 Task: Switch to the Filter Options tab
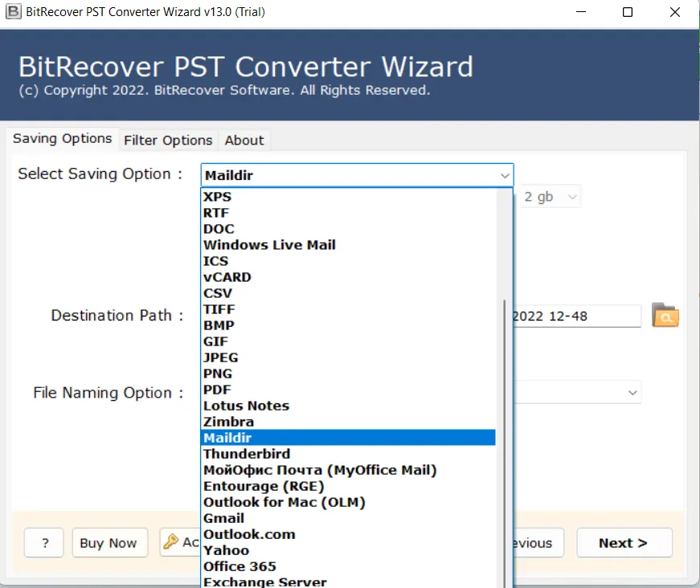pos(168,140)
